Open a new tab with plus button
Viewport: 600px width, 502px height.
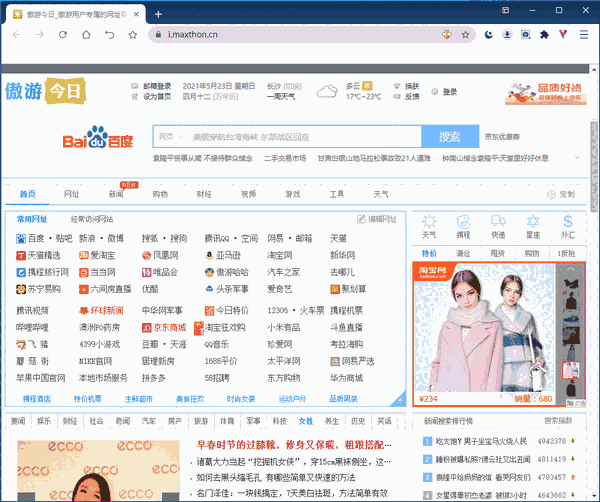pos(159,14)
